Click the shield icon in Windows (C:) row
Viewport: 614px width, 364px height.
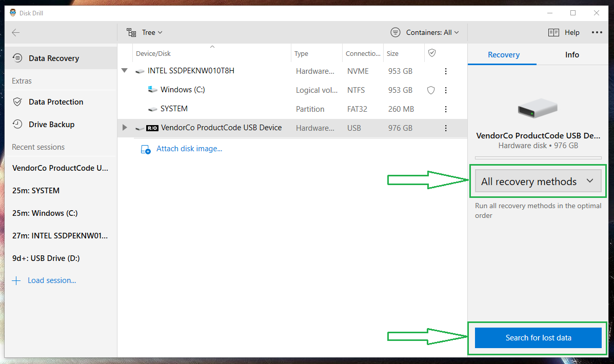pos(431,90)
